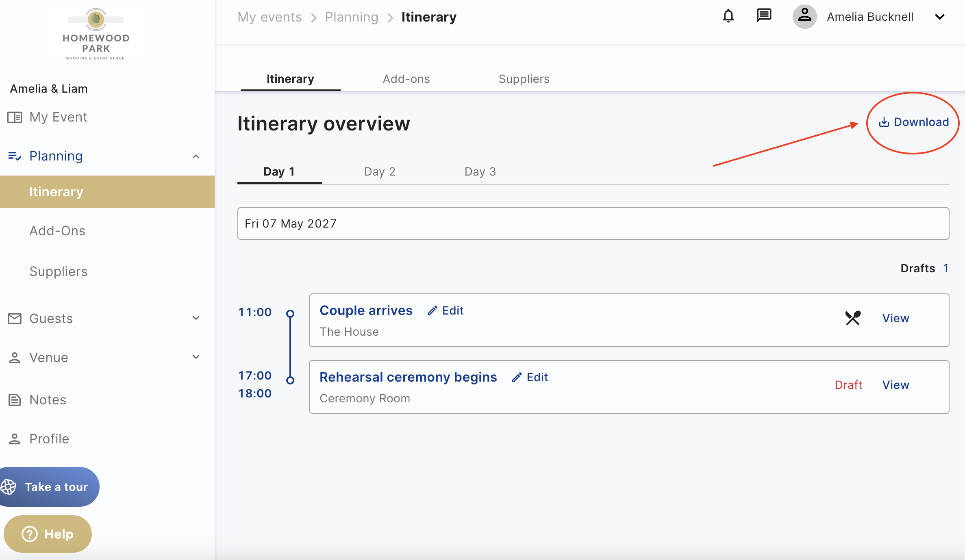Collapse the Planning section chevron
This screenshot has height=560, width=965.
(196, 156)
